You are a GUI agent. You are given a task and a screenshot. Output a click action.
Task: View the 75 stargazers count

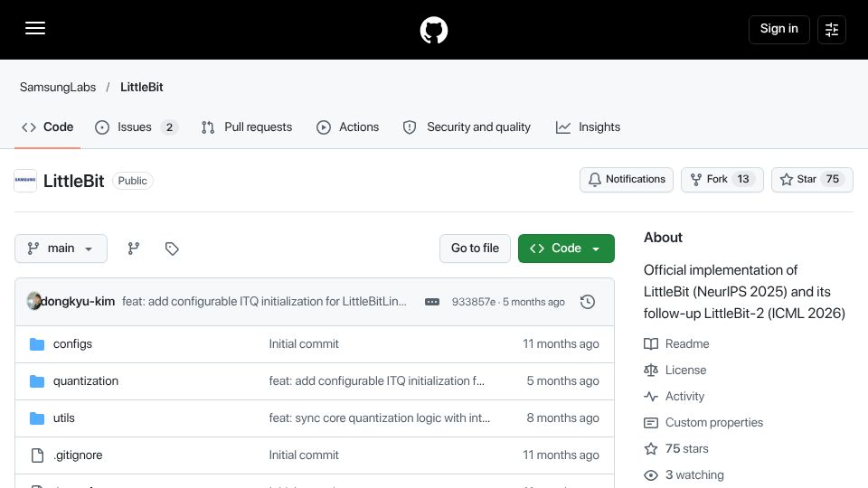[x=833, y=179]
